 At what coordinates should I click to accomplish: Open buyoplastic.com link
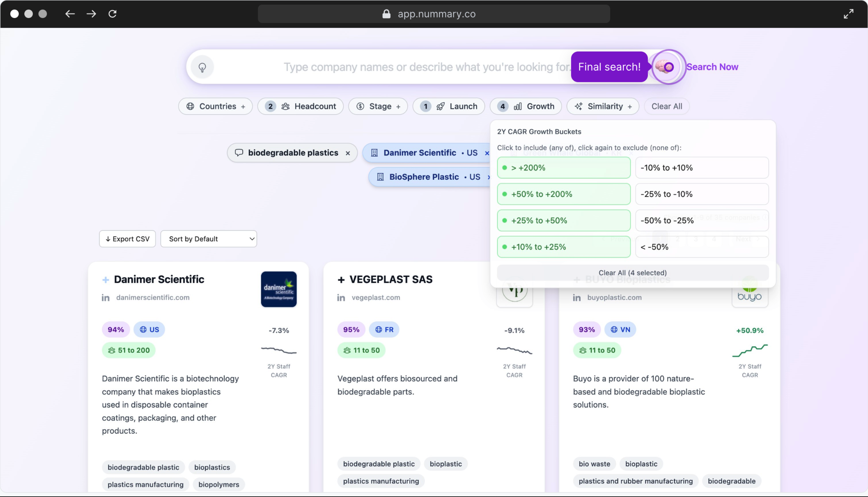(614, 298)
